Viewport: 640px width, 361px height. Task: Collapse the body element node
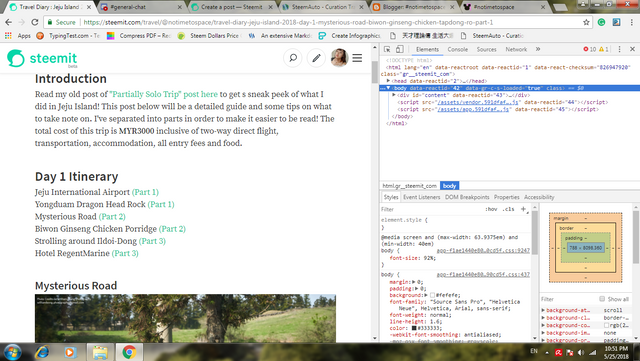(x=388, y=88)
